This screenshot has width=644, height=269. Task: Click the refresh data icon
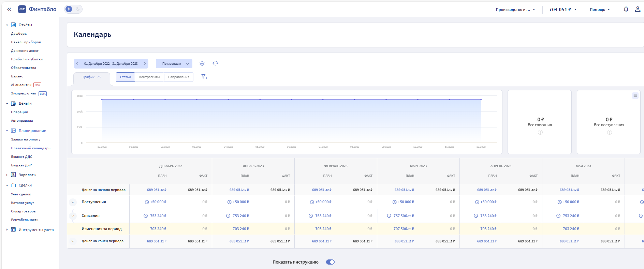(215, 63)
